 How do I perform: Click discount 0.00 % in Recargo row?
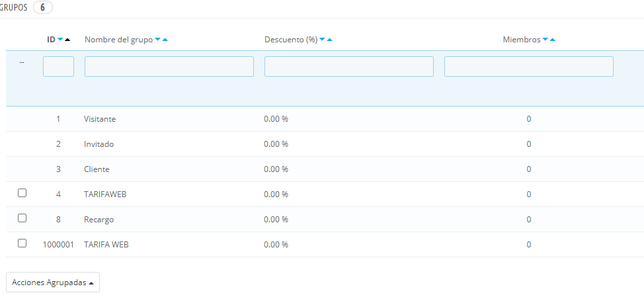coord(276,220)
